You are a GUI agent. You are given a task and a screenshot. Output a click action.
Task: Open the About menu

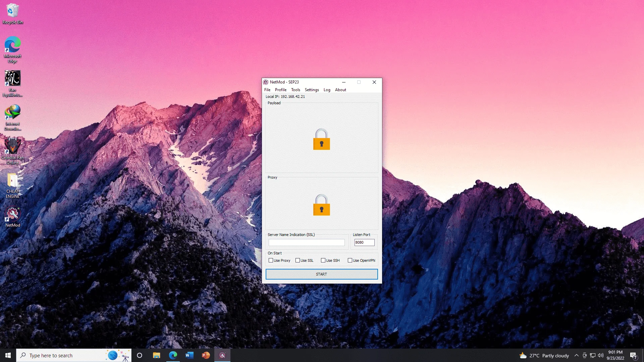(340, 90)
